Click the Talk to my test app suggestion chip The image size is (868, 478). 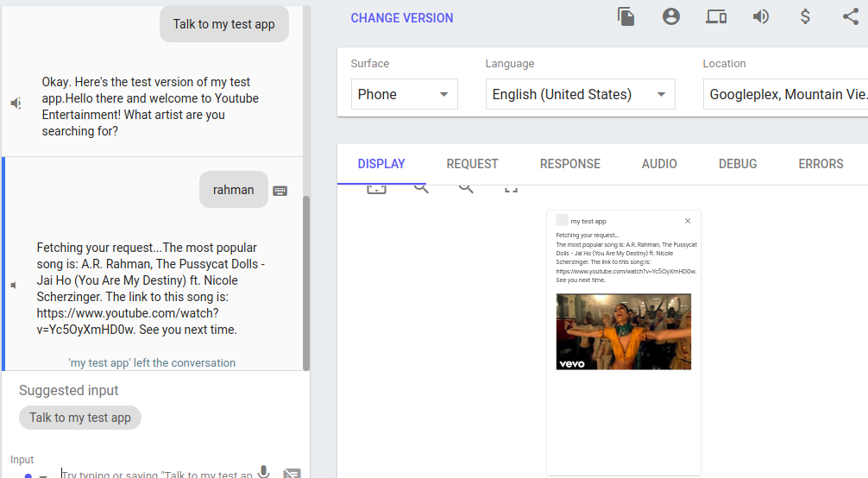click(x=80, y=418)
